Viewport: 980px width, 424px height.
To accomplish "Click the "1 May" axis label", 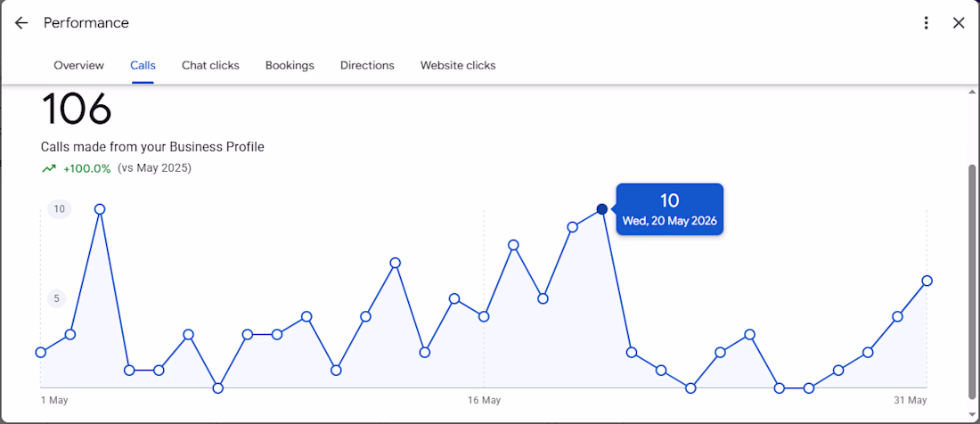I will pos(54,400).
